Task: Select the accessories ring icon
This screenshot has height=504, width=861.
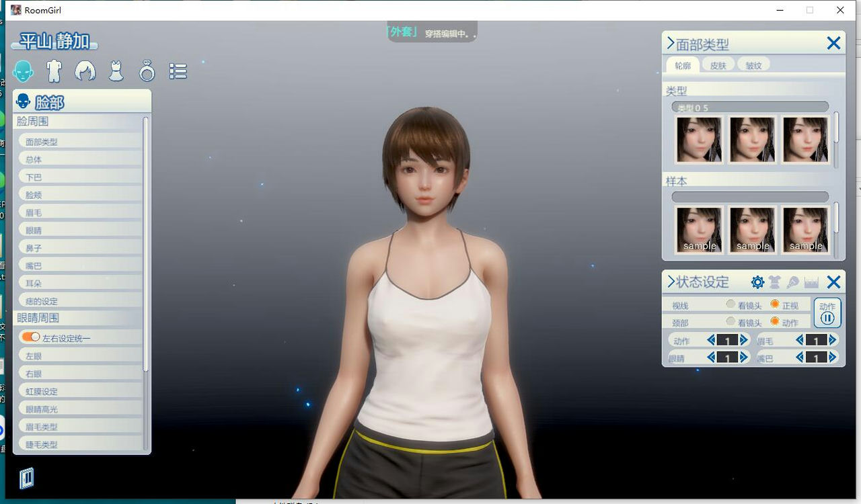Action: (147, 70)
